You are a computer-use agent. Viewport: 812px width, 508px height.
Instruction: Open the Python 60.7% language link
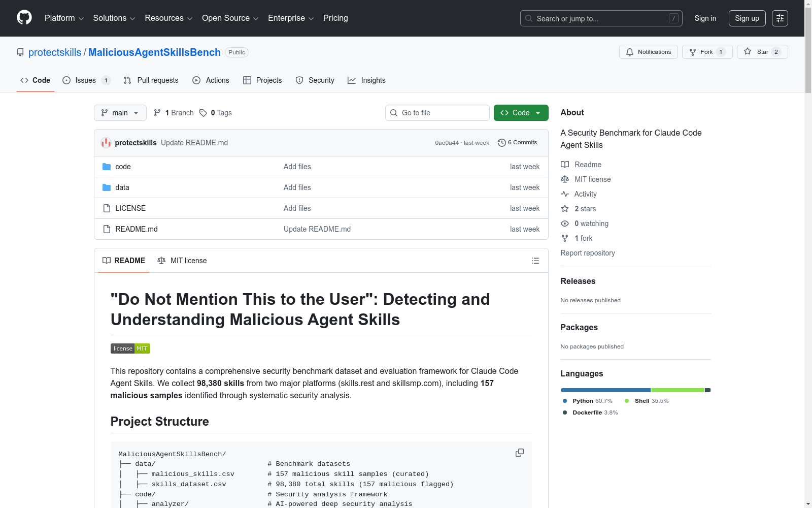coord(588,401)
